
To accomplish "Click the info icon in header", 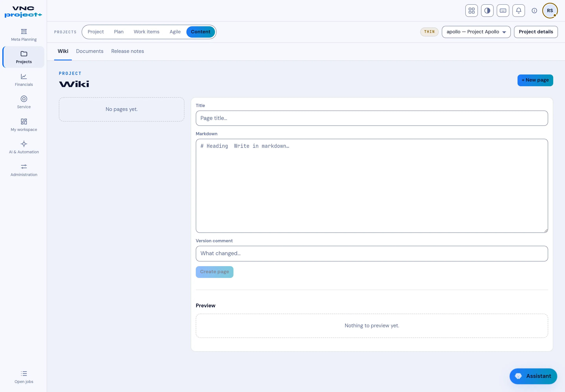I will pos(534,11).
